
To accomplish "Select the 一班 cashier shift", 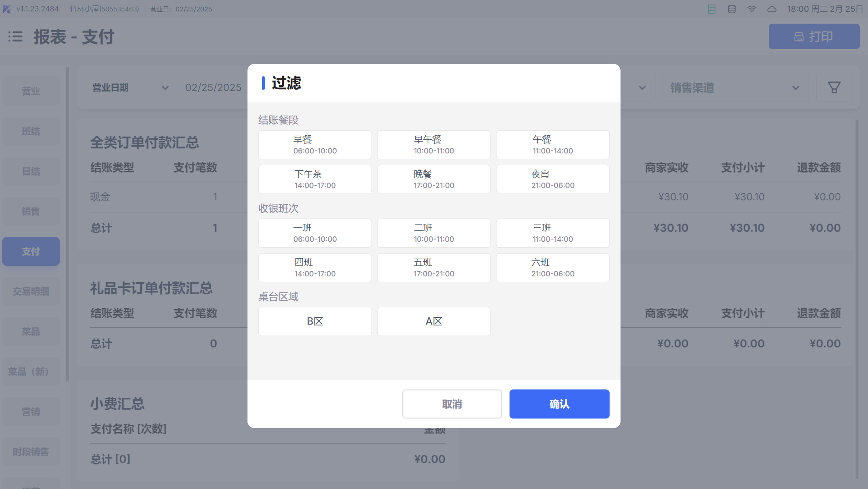I will 315,233.
